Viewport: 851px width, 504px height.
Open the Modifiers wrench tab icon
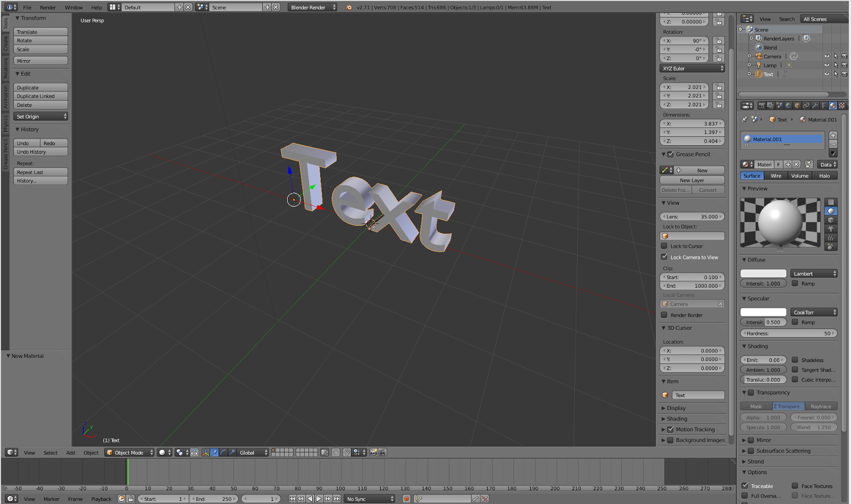(815, 105)
